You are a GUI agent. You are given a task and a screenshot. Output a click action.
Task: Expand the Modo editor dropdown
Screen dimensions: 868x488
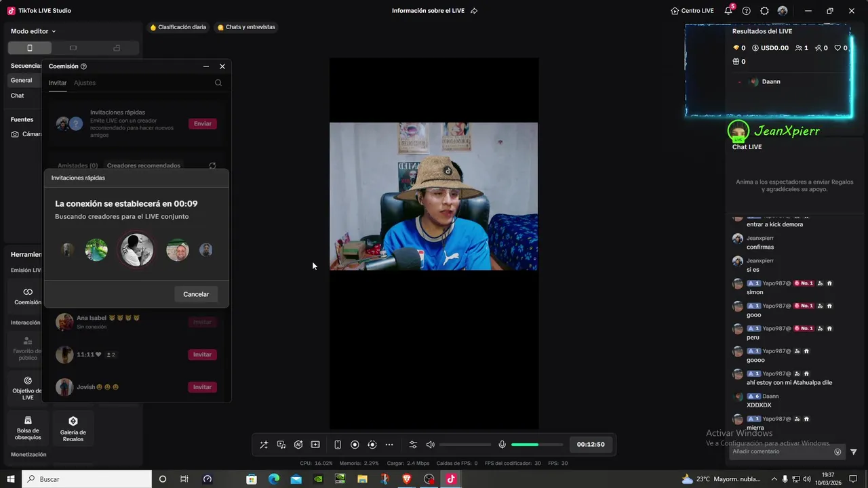(33, 31)
